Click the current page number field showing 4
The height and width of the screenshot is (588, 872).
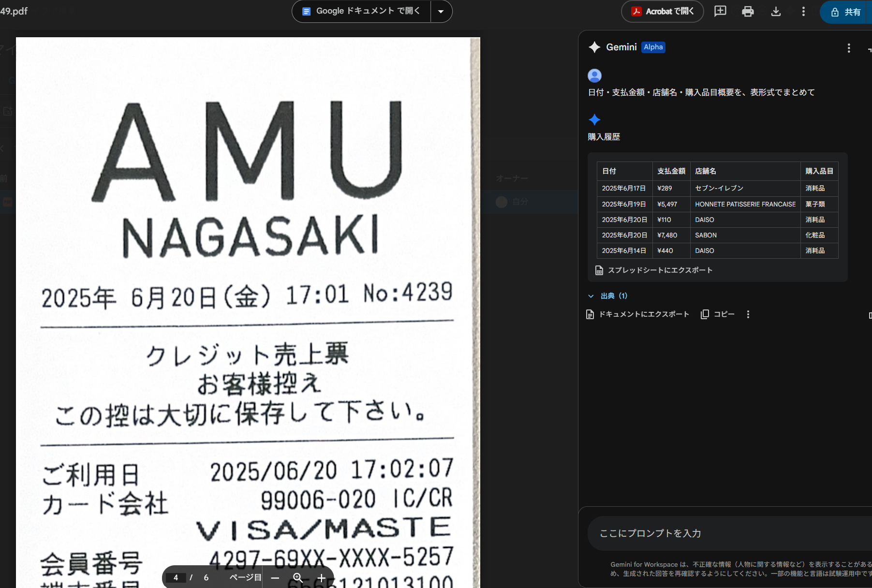pyautogui.click(x=176, y=577)
